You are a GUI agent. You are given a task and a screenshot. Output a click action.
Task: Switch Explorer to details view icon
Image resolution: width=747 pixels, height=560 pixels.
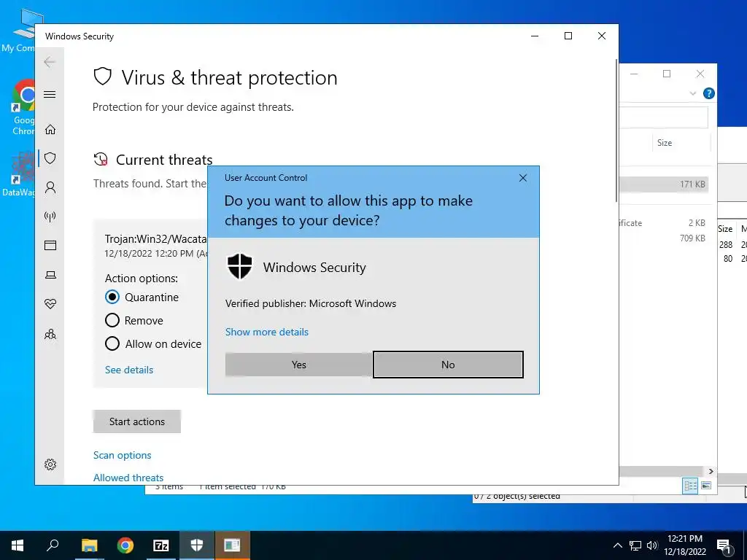tap(690, 486)
